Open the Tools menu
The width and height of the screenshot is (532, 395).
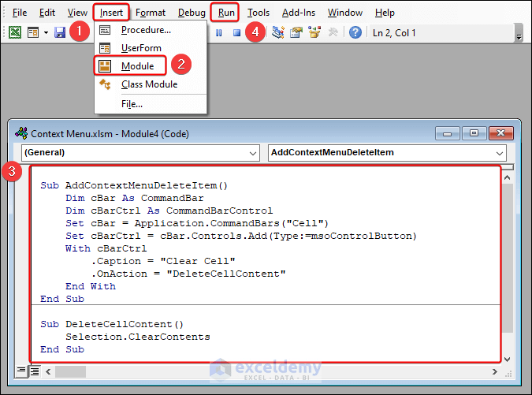(x=259, y=13)
